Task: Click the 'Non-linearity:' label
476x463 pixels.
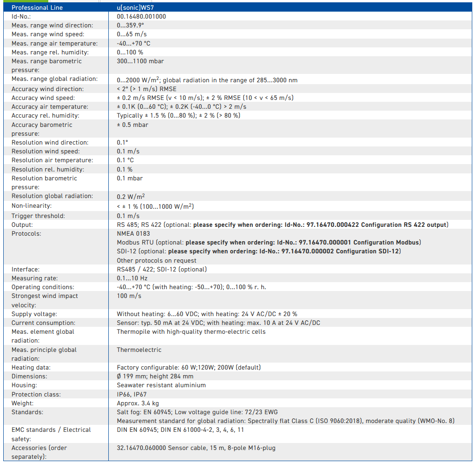Action: (x=32, y=206)
